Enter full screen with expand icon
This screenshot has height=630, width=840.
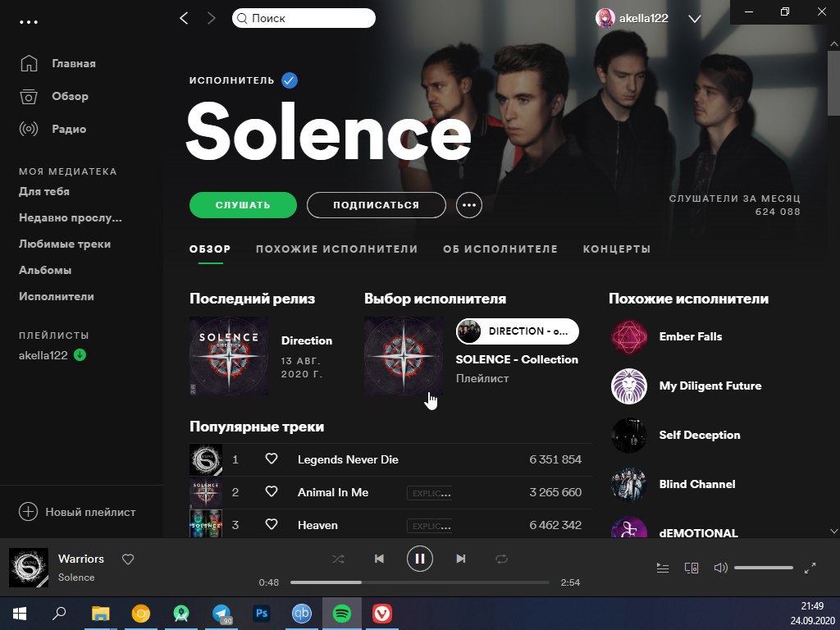click(x=810, y=568)
